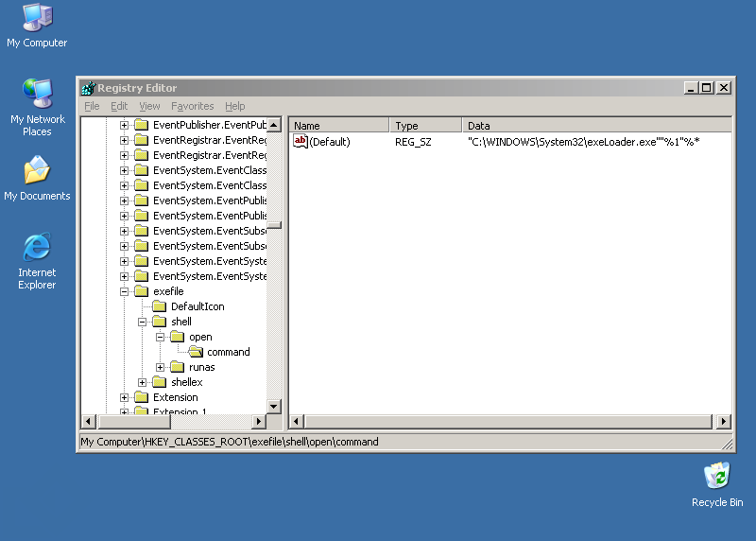Select the (Default) value name
The width and height of the screenshot is (756, 541).
pyautogui.click(x=330, y=142)
